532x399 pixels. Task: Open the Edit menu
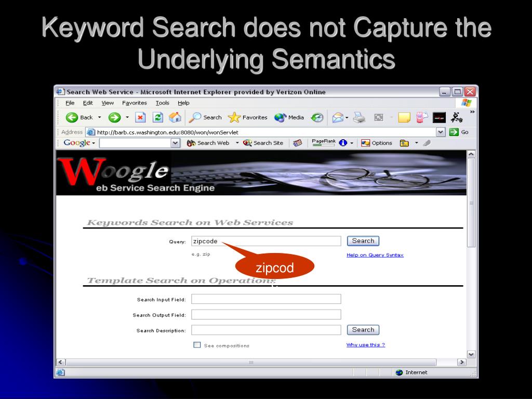[88, 103]
